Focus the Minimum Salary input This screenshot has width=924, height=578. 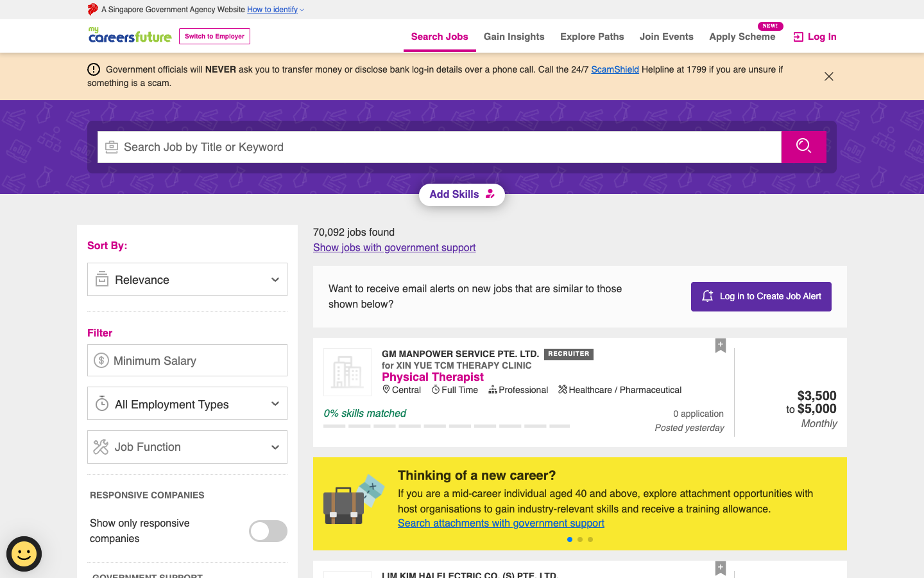coord(187,360)
